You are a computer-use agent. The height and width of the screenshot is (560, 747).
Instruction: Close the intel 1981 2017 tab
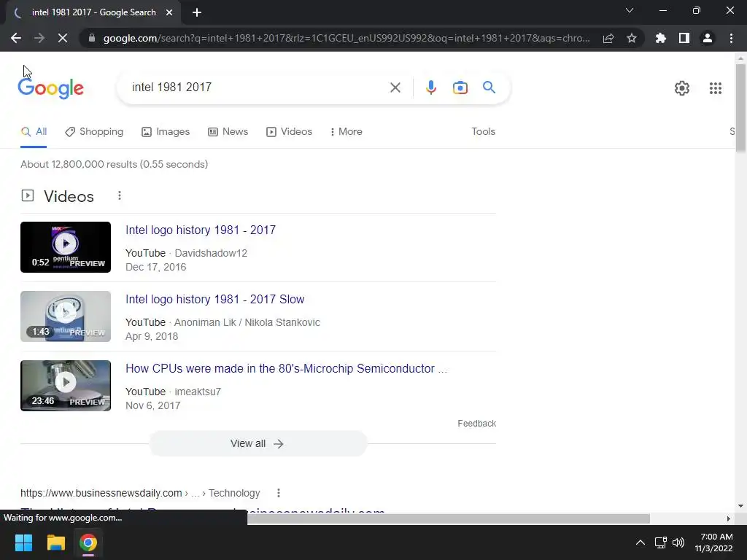pyautogui.click(x=169, y=13)
